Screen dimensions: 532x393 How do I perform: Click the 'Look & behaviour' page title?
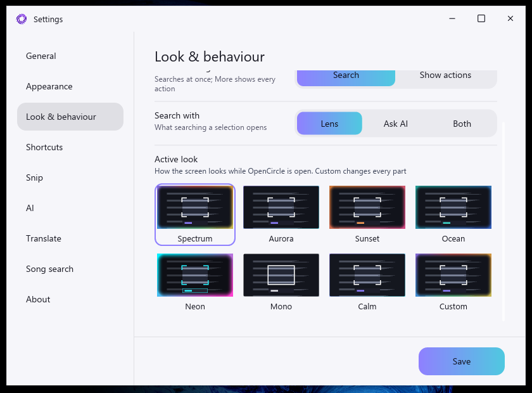[210, 56]
